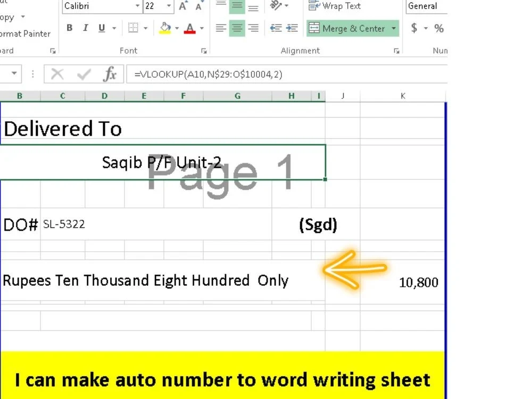Open Merge & Center dropdown arrow

click(x=394, y=28)
